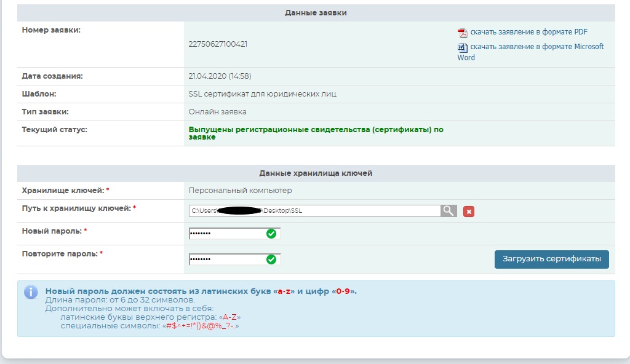Click green checkmark in Новый пароль field

coord(271,234)
